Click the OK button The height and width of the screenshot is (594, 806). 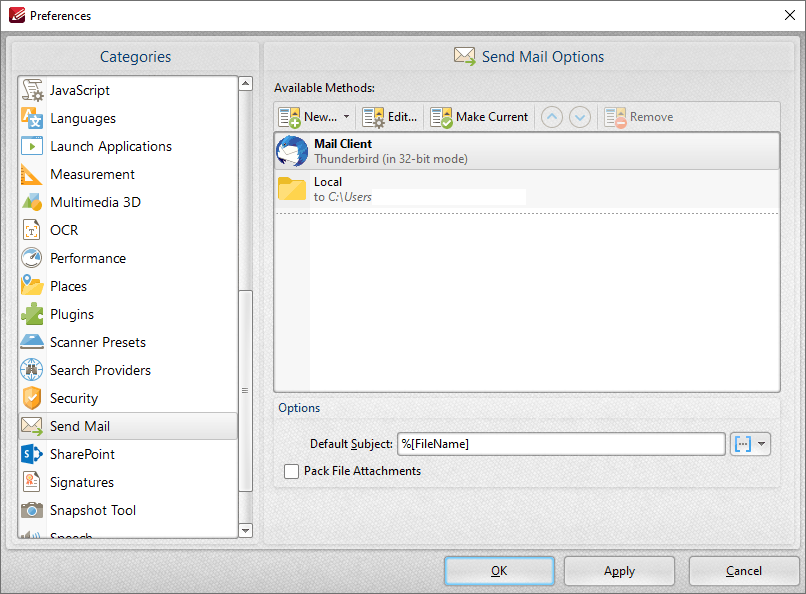[x=499, y=571]
